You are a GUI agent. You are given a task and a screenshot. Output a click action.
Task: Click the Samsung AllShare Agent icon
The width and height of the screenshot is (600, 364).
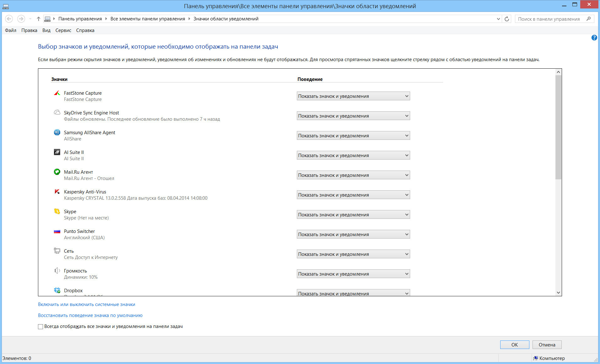click(x=57, y=132)
